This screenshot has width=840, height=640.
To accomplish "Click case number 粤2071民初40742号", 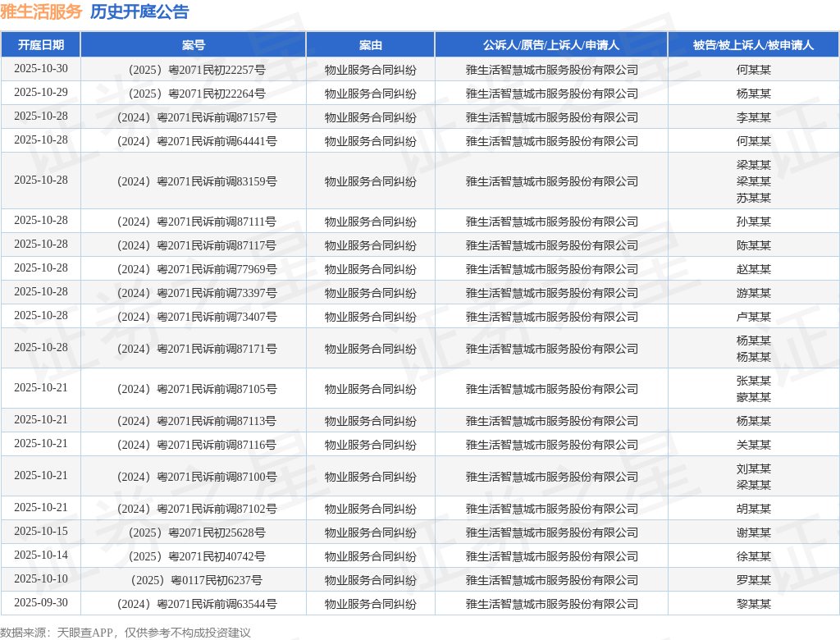I will pyautogui.click(x=217, y=556).
